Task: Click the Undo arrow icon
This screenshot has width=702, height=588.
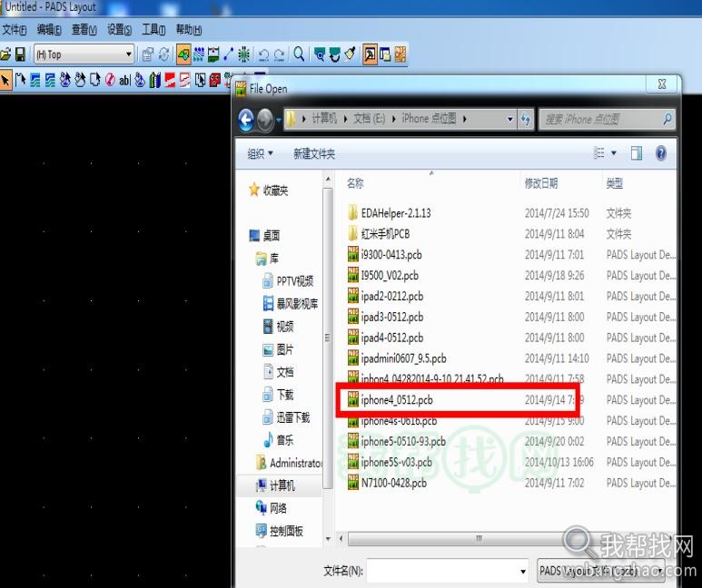Action: tap(263, 54)
